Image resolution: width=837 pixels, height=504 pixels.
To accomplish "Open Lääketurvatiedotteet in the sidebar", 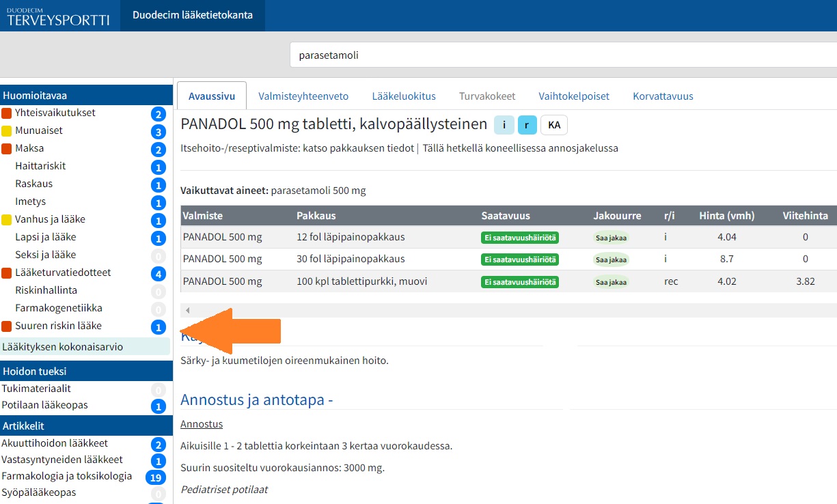I will (x=63, y=272).
